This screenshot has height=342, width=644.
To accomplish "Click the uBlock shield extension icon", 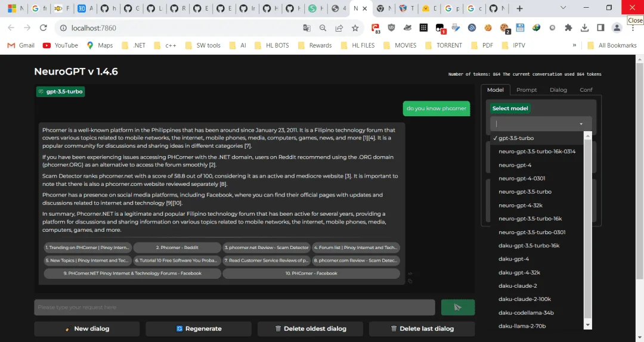I will coord(391,28).
